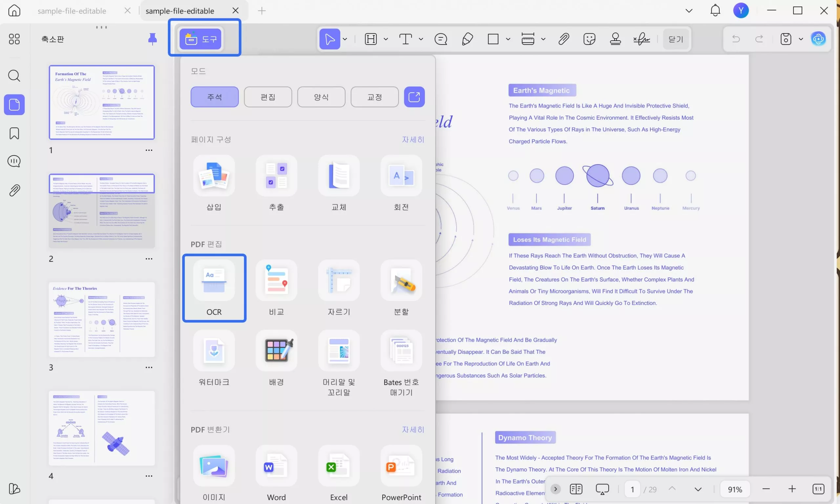Open Bates numbering tool
This screenshot has height=504, width=840.
click(x=401, y=351)
